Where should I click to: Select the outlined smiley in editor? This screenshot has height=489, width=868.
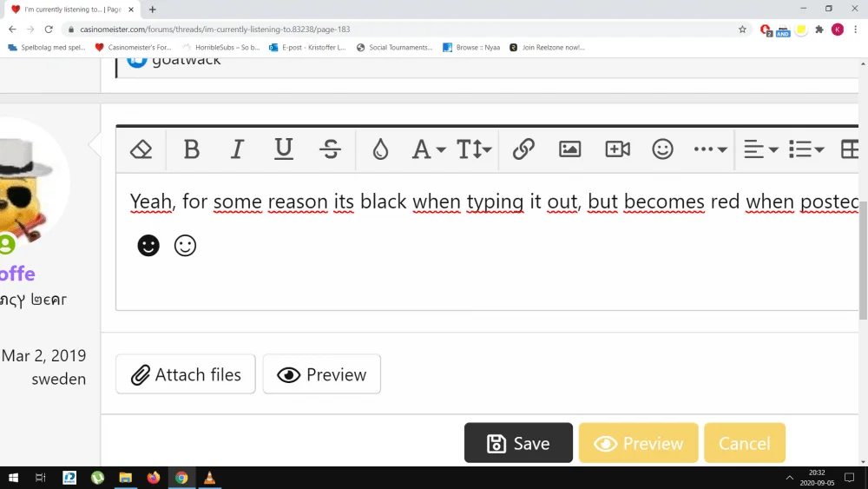185,245
